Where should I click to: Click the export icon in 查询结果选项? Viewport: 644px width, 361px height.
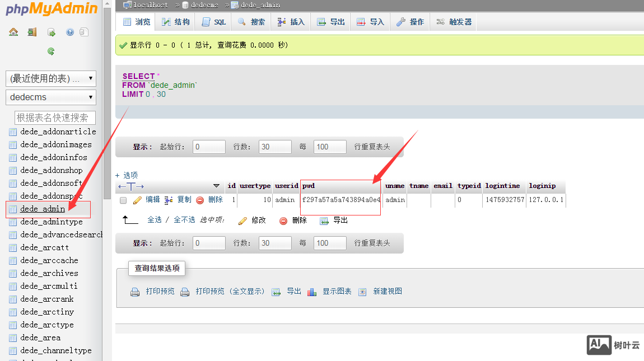[276, 292]
